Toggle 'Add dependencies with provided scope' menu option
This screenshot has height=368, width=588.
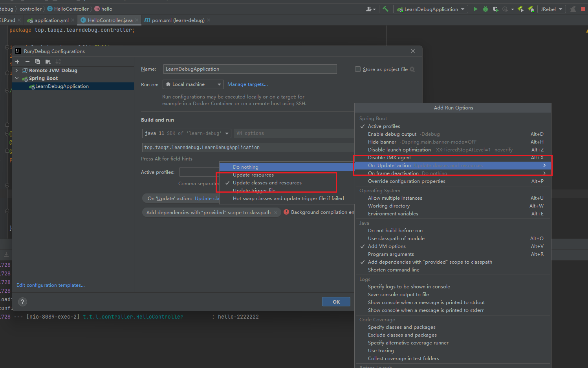(x=453, y=262)
